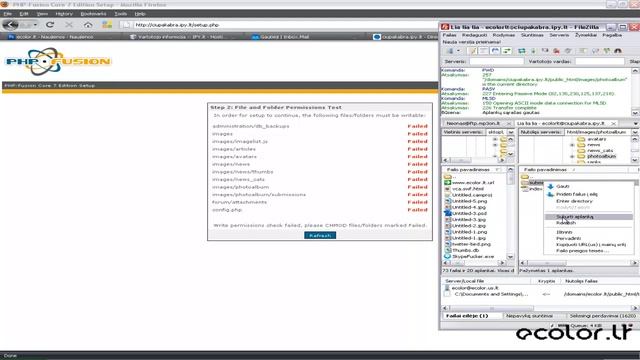Click page identity icon left of URL

(127, 25)
